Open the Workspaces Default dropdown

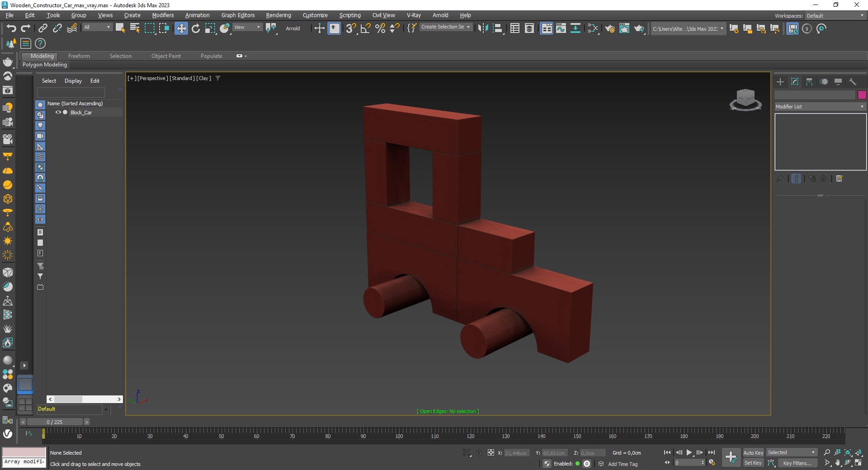pos(835,16)
